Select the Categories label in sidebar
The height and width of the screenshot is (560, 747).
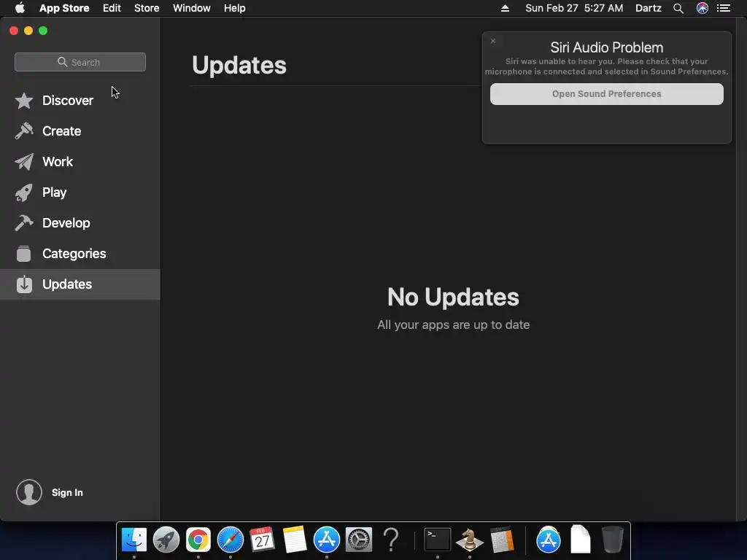click(74, 253)
